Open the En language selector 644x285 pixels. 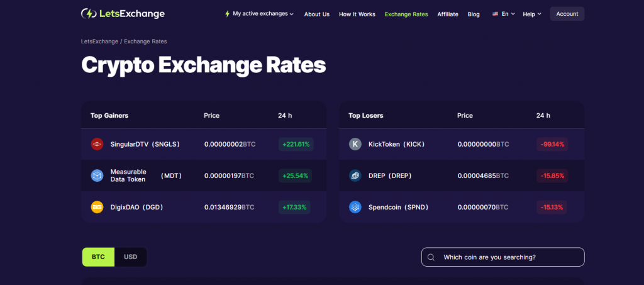[x=504, y=14]
